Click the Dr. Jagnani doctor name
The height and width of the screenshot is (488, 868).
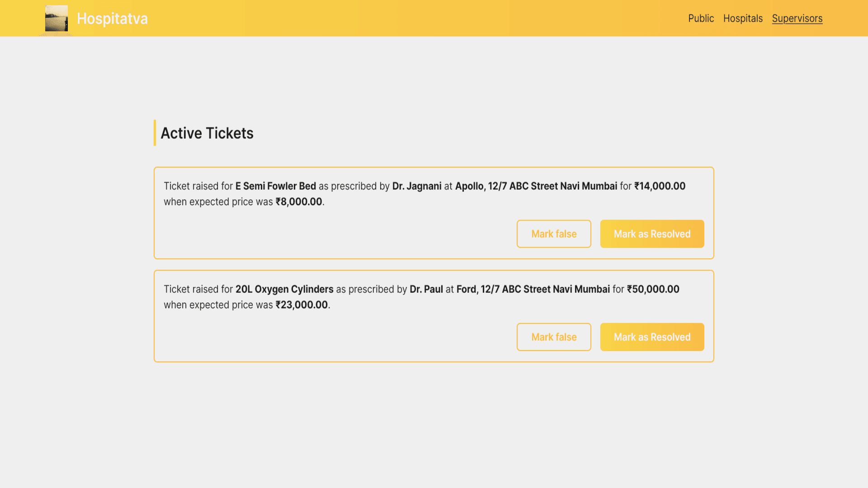coord(417,186)
